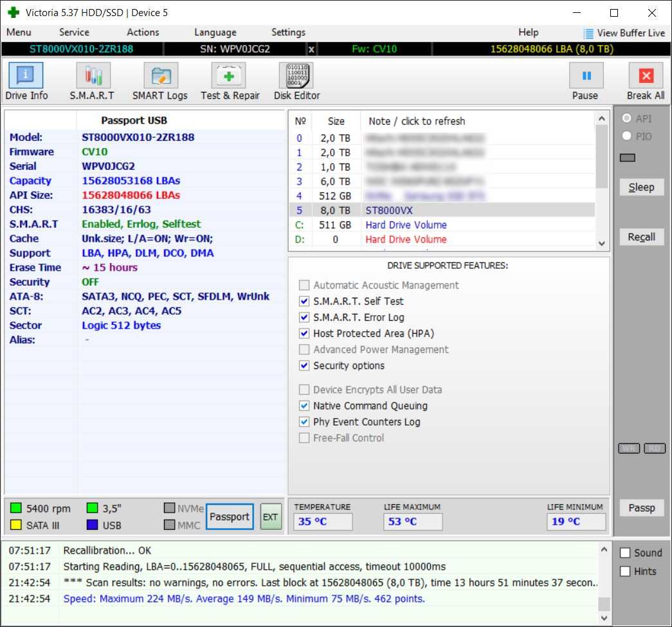Select the API radio button

[x=626, y=118]
